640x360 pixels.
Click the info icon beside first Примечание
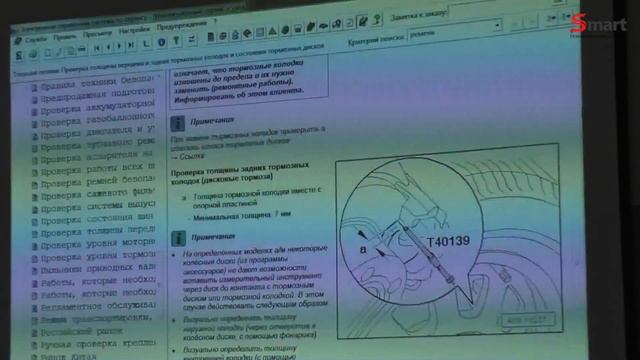(x=178, y=123)
